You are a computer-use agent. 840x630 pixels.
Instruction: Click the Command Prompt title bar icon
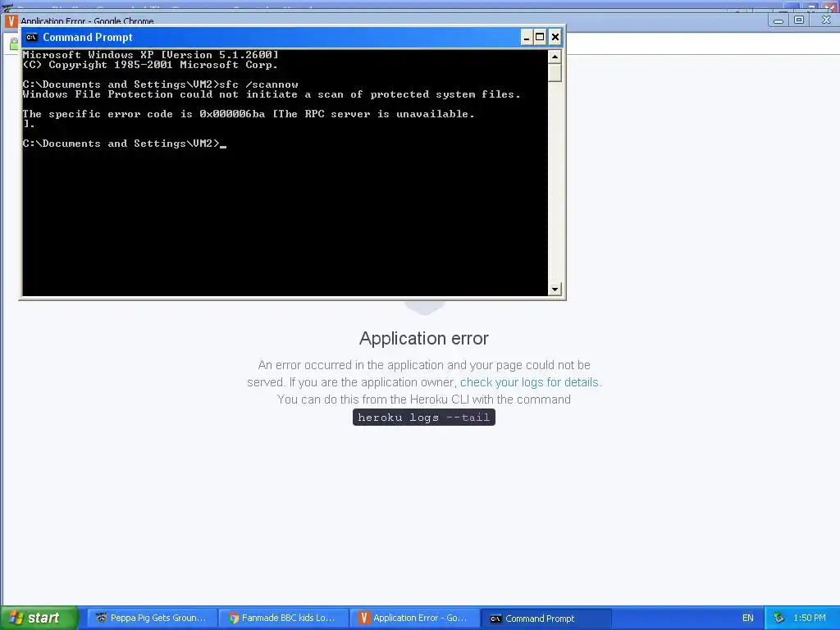point(32,37)
